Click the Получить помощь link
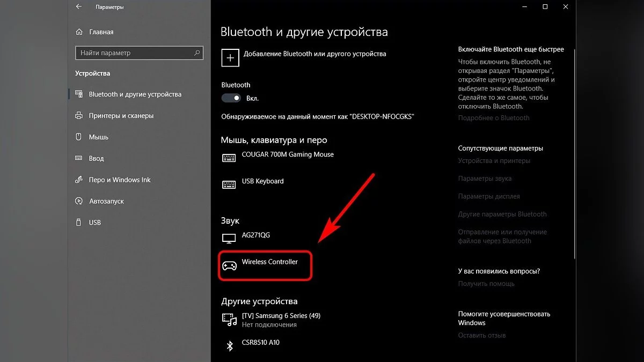The width and height of the screenshot is (644, 362). 486,284
